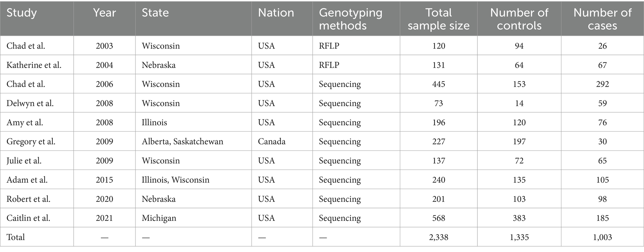
Task: Click the Number of controls header
Action: coord(519,19)
